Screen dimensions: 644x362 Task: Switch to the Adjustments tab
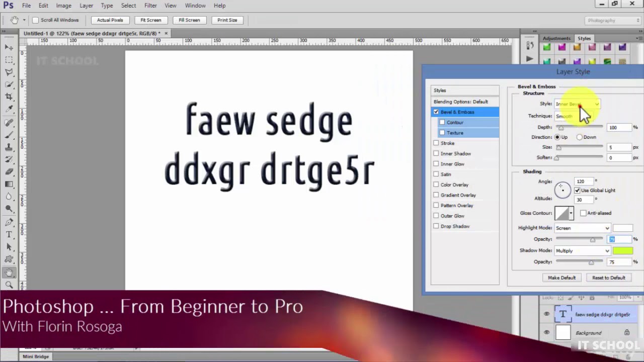point(556,38)
